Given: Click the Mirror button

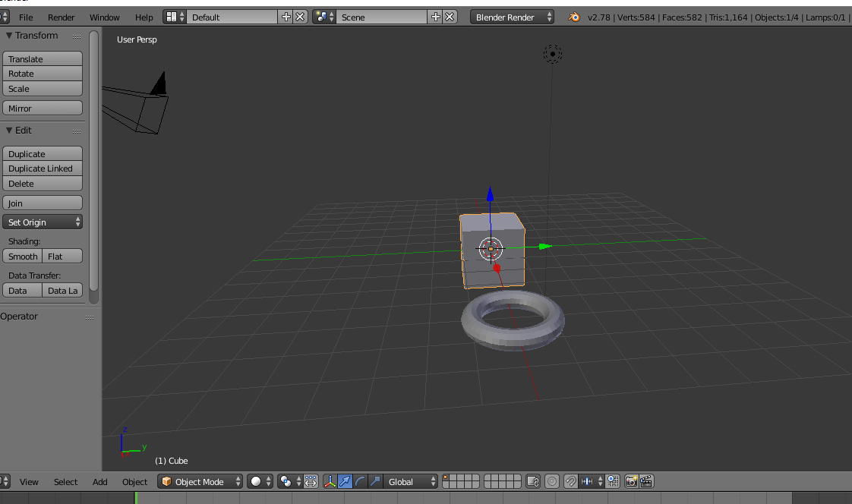Looking at the screenshot, I should point(43,108).
